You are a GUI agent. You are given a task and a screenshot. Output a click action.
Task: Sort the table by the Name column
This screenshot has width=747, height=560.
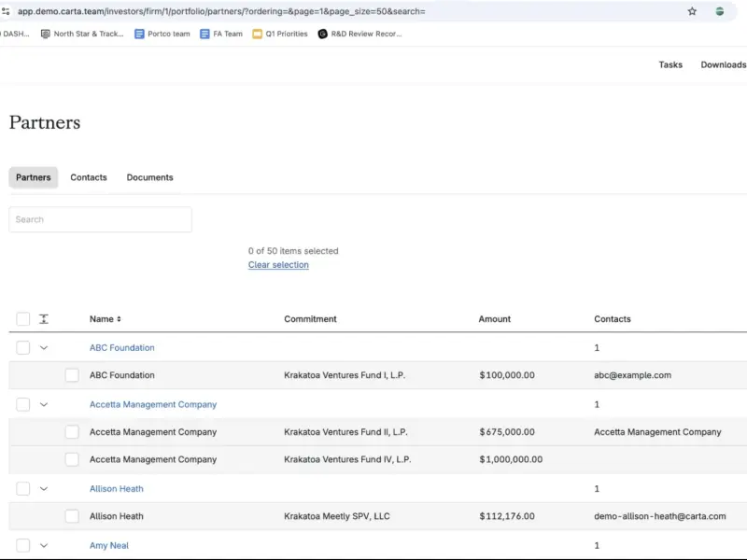106,319
